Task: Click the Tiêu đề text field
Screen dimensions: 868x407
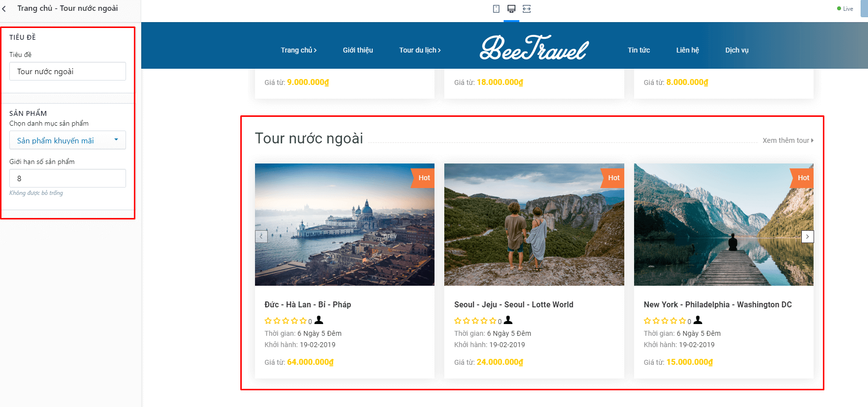Action: (68, 71)
